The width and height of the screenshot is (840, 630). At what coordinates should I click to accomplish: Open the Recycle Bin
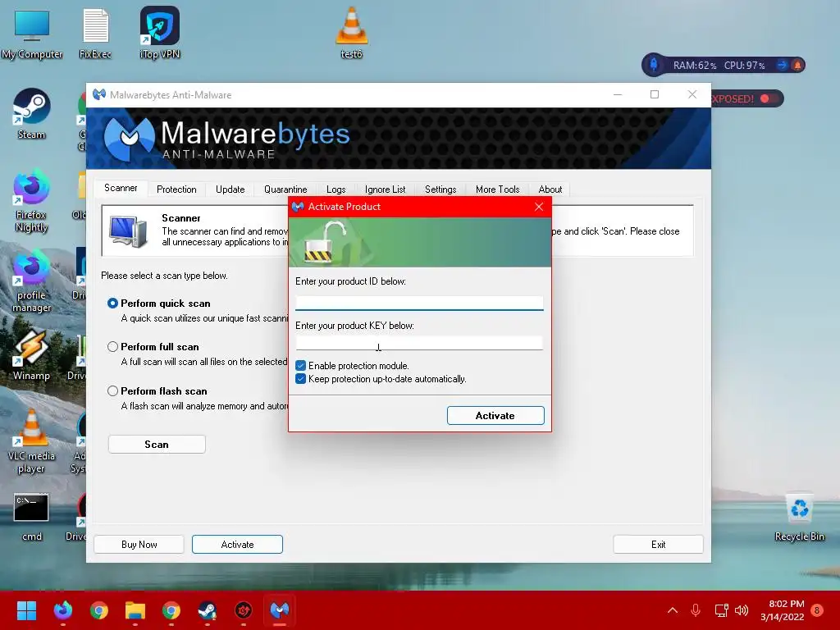(x=799, y=517)
